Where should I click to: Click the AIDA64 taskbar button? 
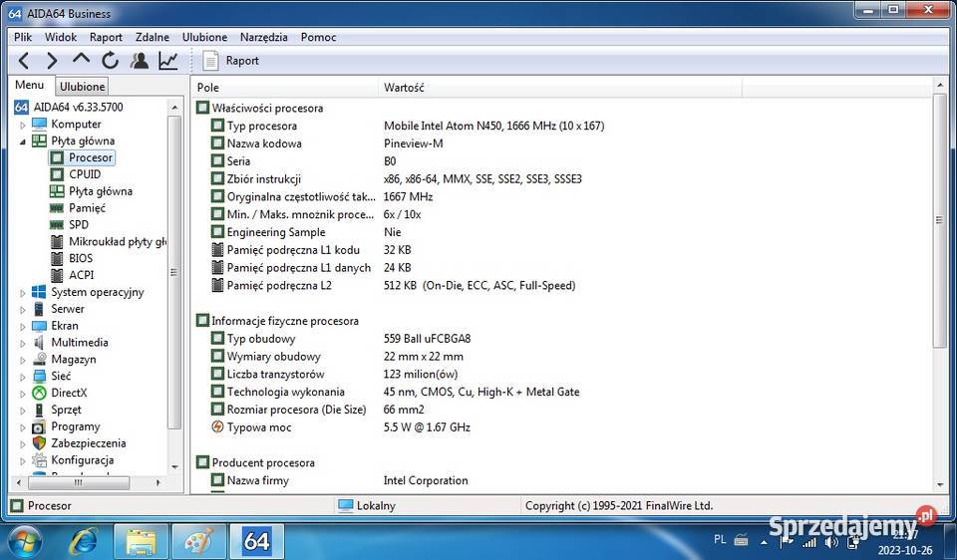[x=257, y=542]
